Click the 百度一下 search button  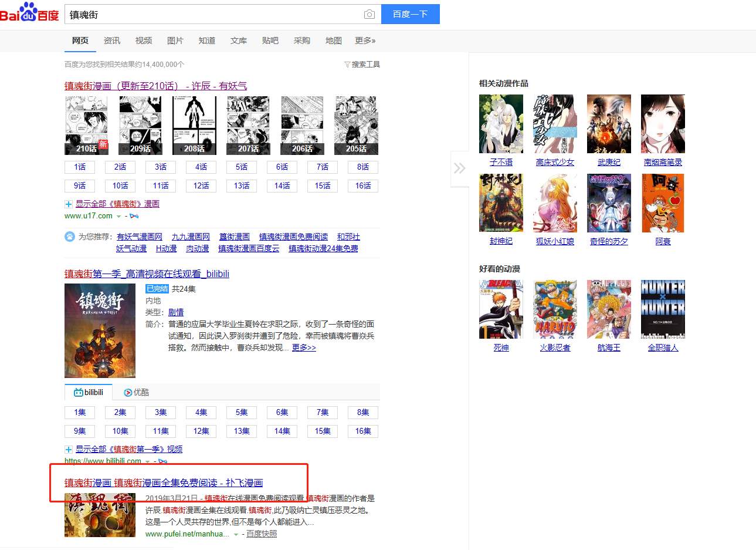tap(410, 14)
